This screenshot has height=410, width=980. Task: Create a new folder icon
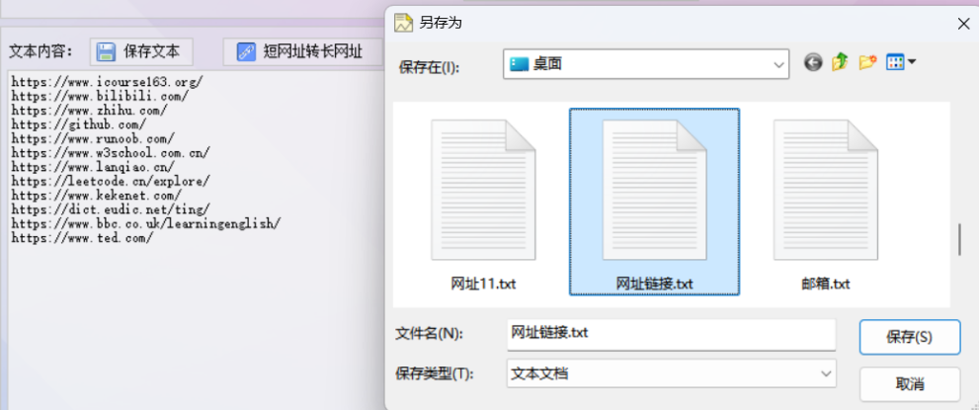(x=866, y=62)
